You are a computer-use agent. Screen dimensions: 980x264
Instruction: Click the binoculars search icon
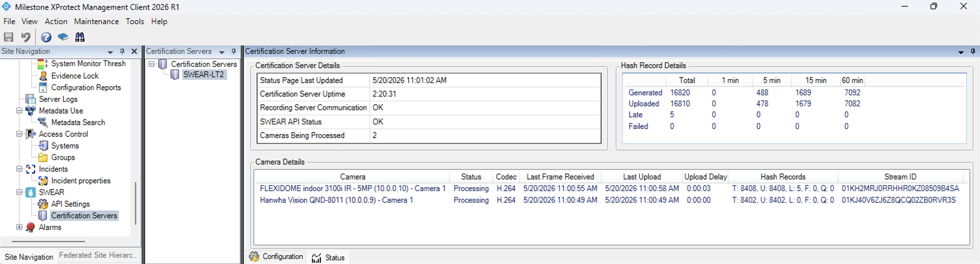(79, 37)
